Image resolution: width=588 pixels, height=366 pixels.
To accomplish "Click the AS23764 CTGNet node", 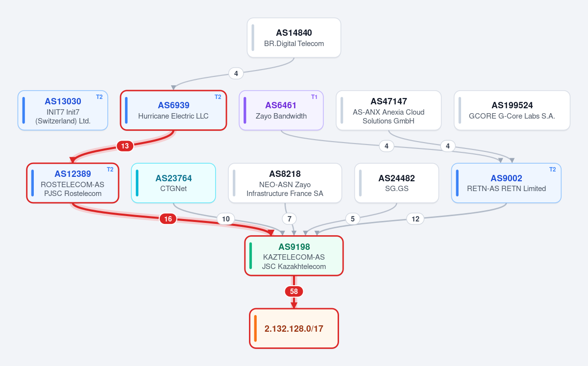I will point(173,183).
